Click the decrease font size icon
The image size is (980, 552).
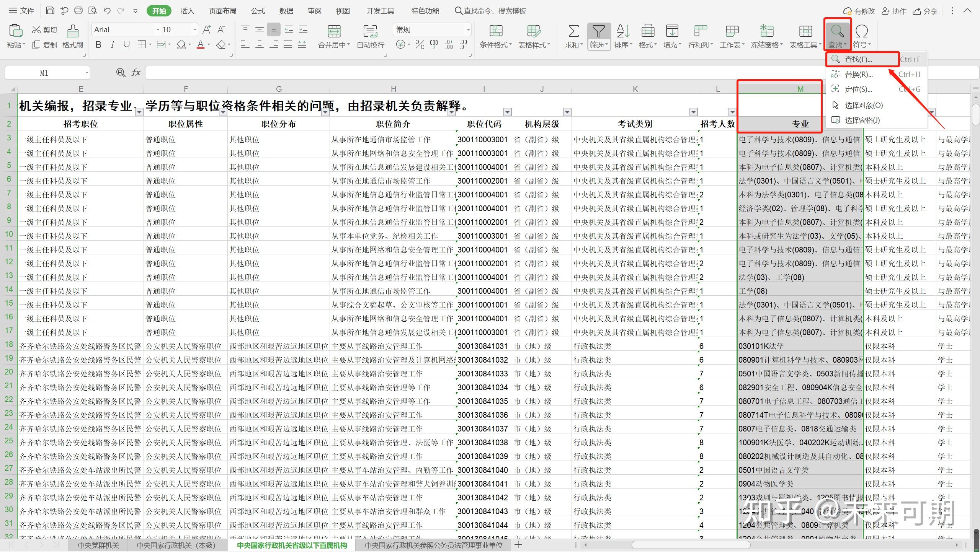click(221, 29)
